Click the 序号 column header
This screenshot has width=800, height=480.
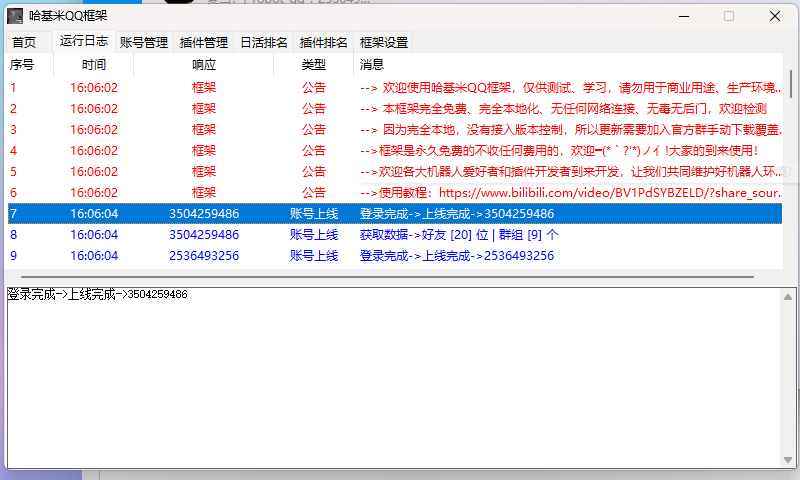(22, 64)
